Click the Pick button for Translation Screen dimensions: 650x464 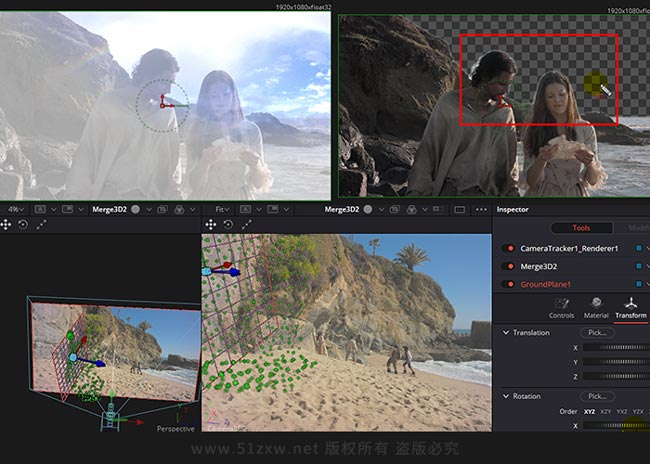click(x=597, y=333)
